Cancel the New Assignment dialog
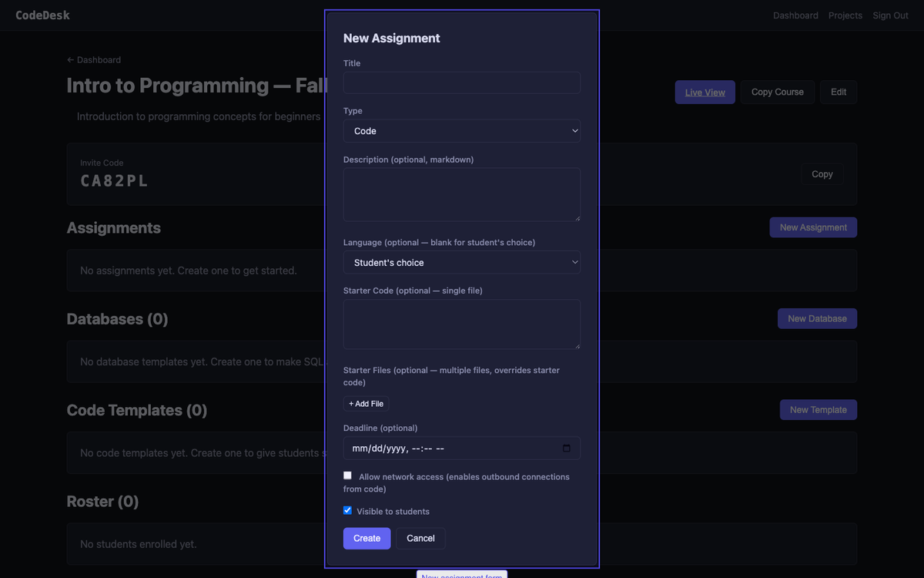This screenshot has height=578, width=924. pos(420,538)
